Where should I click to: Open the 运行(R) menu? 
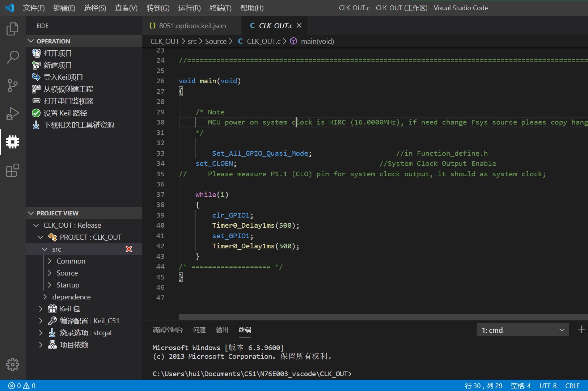tap(190, 8)
